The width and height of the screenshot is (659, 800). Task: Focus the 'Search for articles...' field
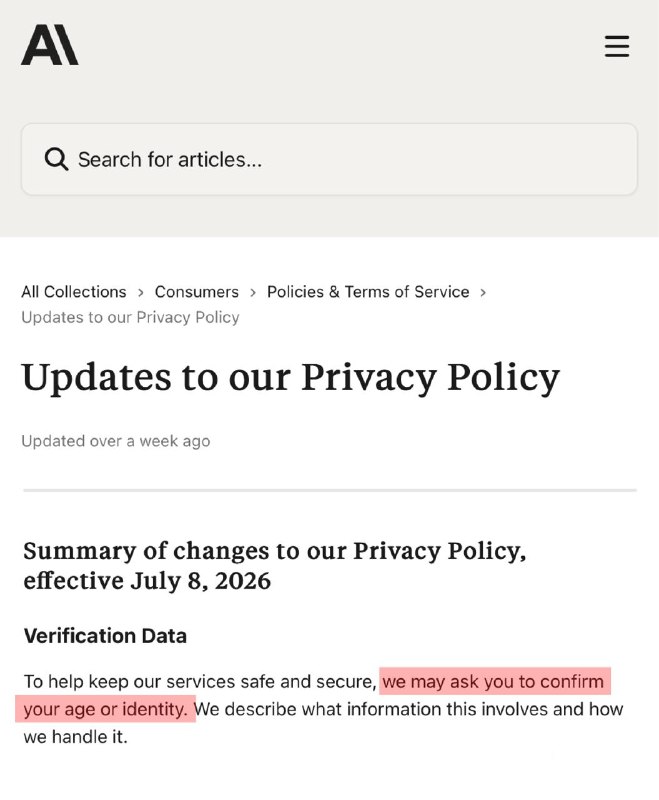[x=329, y=159]
